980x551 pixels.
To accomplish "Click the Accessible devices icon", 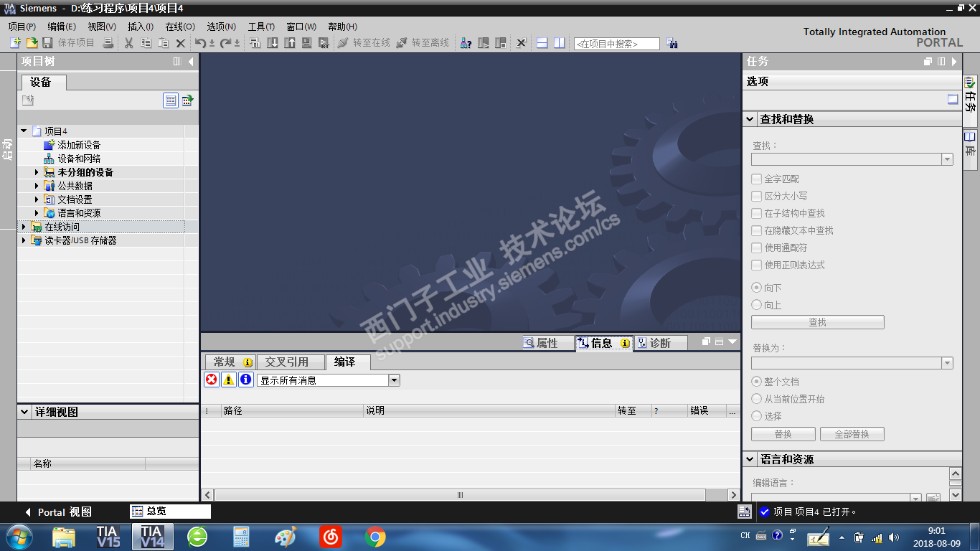I will pos(466,43).
